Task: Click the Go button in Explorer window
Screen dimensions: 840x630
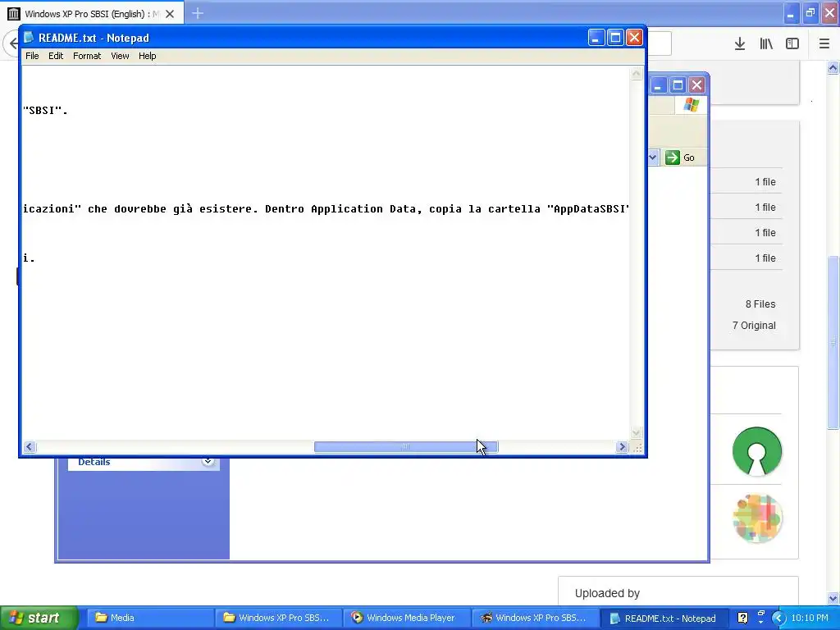Action: 680,157
